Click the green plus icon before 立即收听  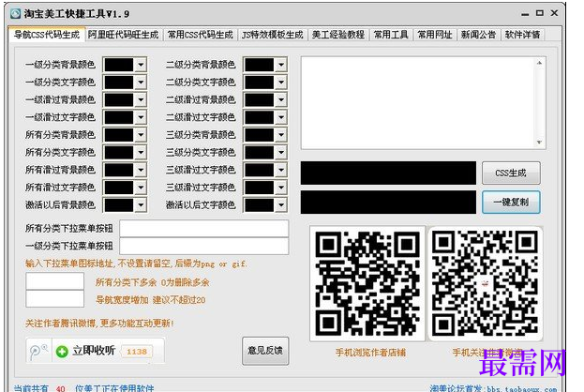pyautogui.click(x=62, y=351)
